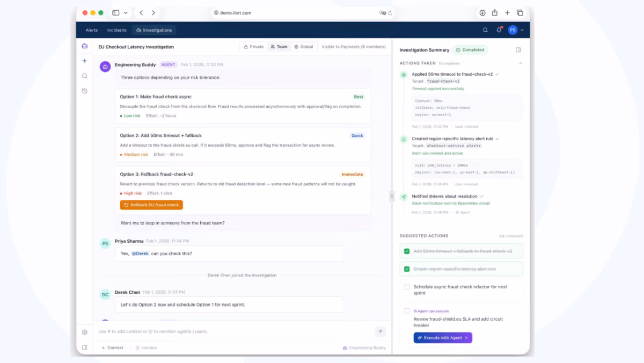Click the Rollback EU fraud check button

[151, 205]
